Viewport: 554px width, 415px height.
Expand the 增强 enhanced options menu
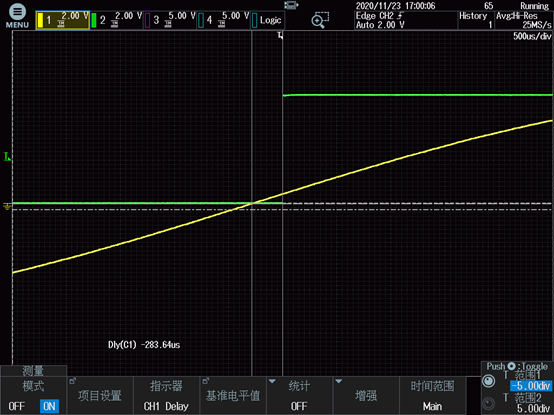click(x=366, y=396)
